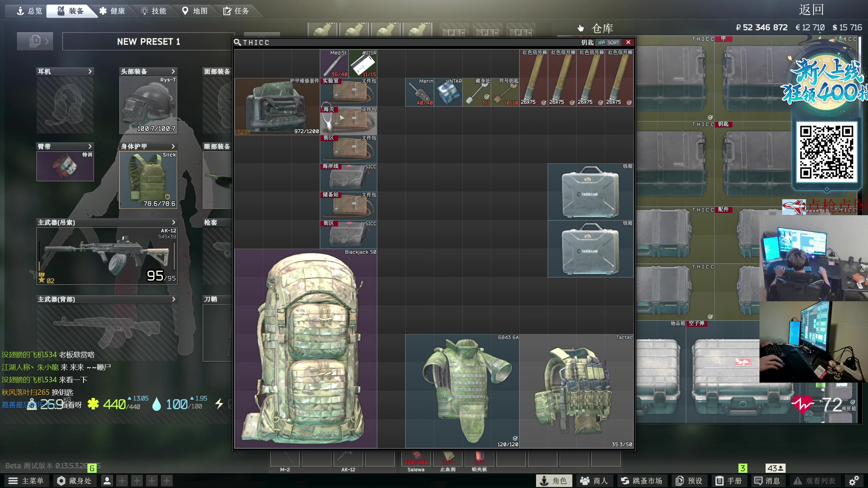Expand the 主武器(背部) back weapon arrow
Viewport: 868px width, 488px height.
(x=174, y=299)
